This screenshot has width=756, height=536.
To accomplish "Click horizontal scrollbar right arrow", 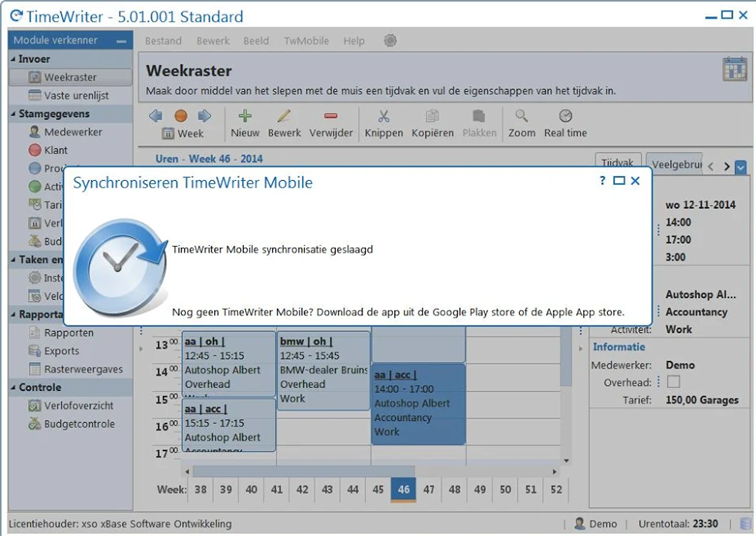I will 554,471.
